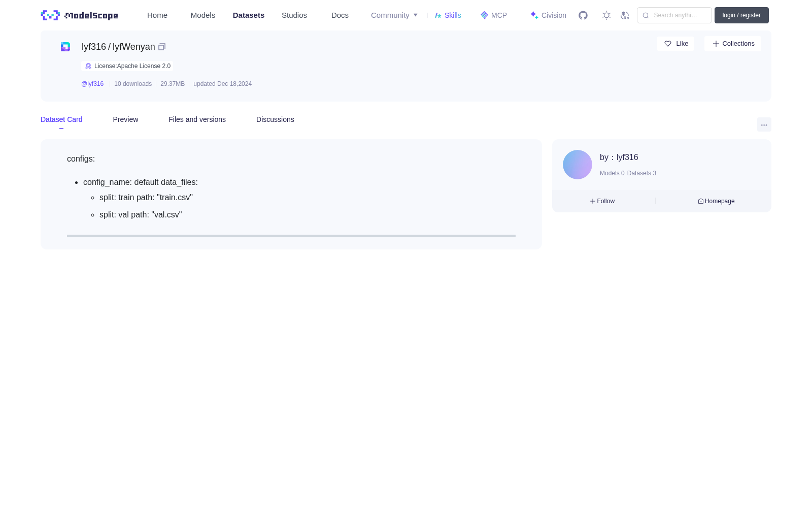Go to the Models page
The image size is (812, 508).
(203, 15)
